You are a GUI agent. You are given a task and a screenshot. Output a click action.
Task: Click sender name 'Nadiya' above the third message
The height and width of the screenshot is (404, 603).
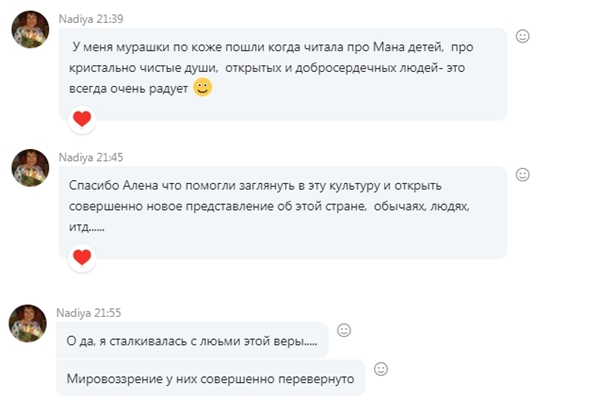[75, 312]
